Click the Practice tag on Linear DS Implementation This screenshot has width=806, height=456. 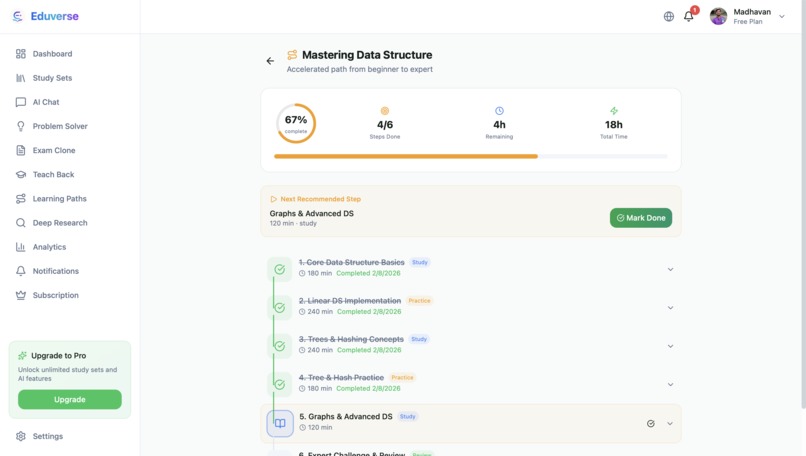pos(419,301)
